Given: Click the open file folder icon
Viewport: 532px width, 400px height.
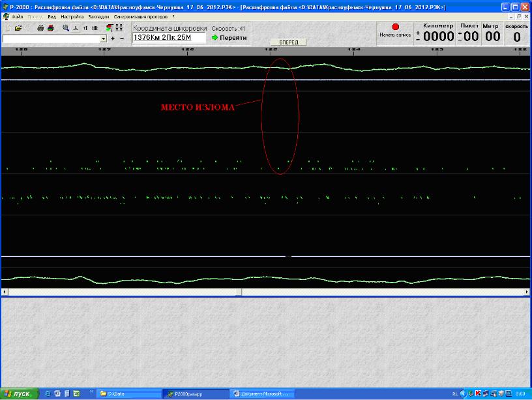Looking at the screenshot, I should [18, 28].
